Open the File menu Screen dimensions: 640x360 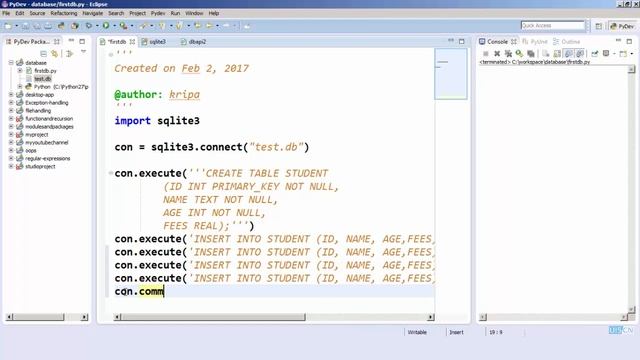click(x=6, y=13)
